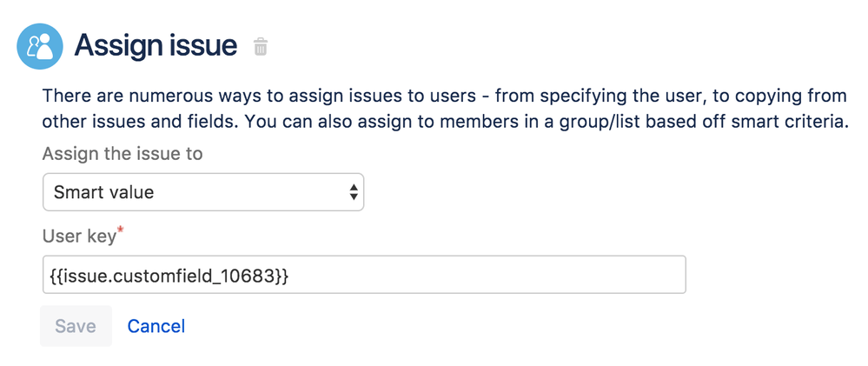Viewport: 868px width, 366px height.
Task: Cancel editing the Assign issue action
Action: (x=156, y=326)
